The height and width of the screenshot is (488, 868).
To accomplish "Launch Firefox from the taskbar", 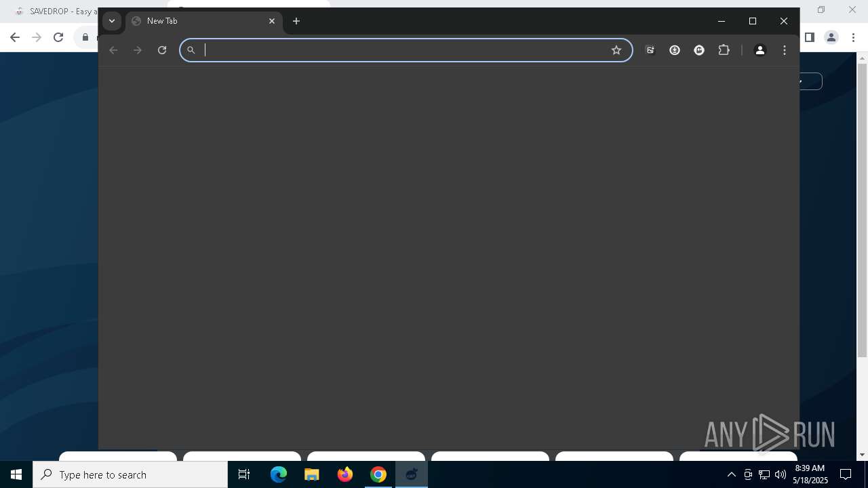I will pos(345,474).
